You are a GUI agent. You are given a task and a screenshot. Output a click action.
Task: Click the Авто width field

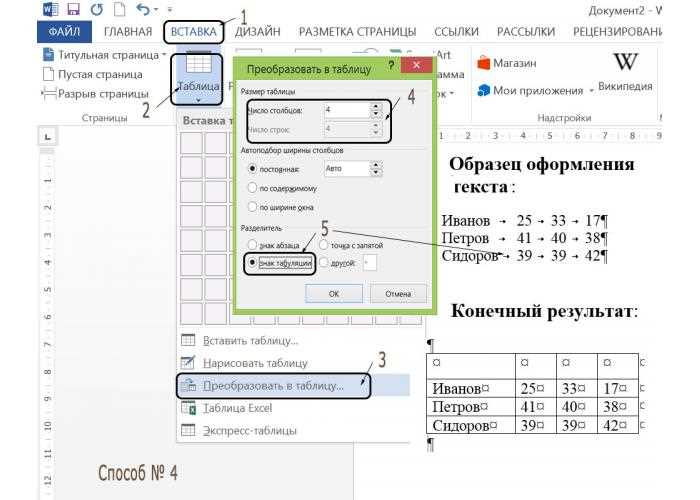[346, 168]
